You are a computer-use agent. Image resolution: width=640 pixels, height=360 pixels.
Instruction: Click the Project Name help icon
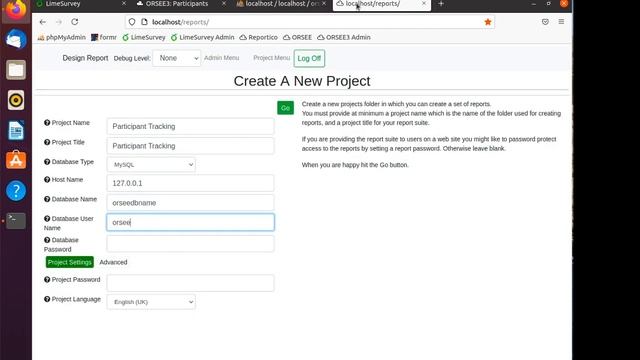coord(47,122)
